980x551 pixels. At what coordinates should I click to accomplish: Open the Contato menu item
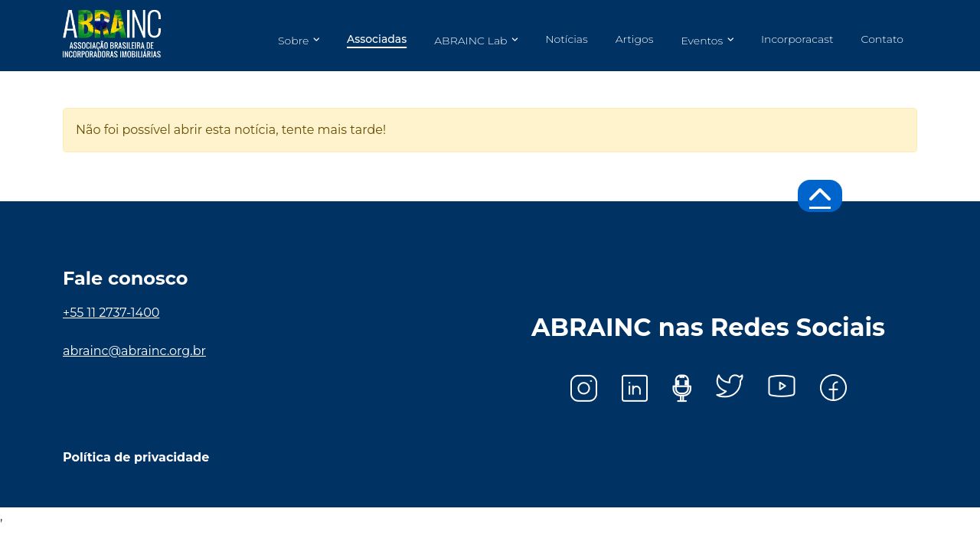pos(882,40)
